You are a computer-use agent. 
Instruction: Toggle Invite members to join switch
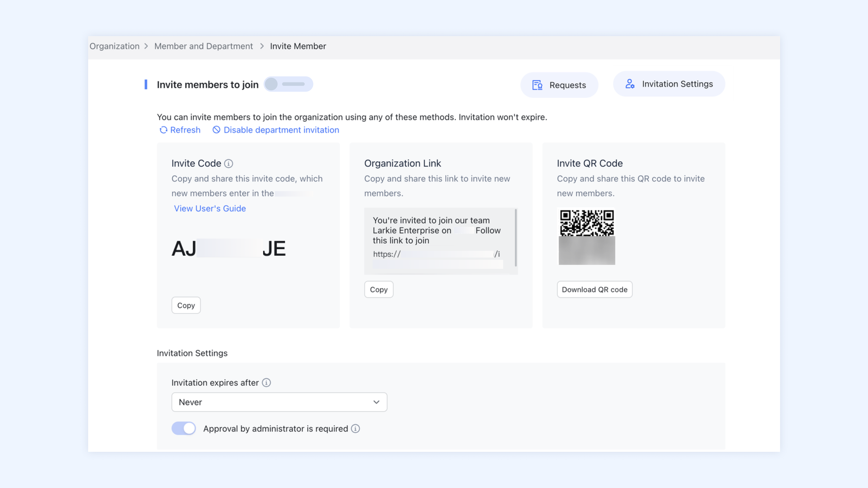pyautogui.click(x=288, y=84)
